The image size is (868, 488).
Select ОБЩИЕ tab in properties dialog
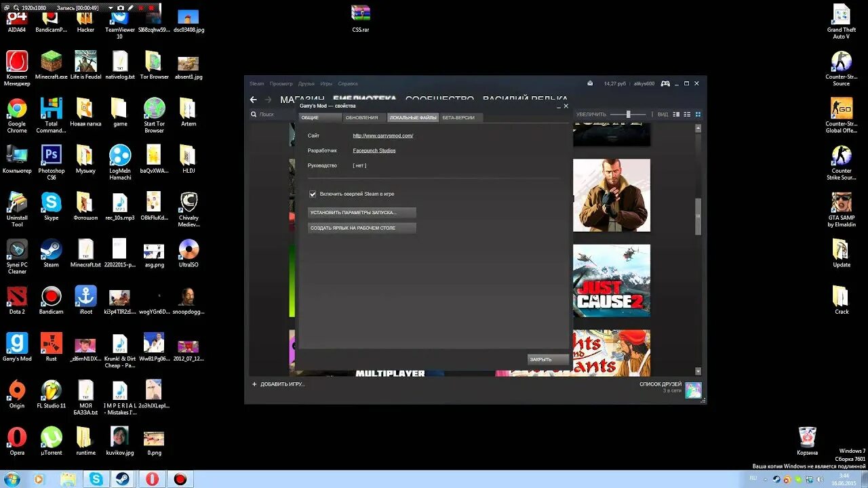click(x=320, y=118)
